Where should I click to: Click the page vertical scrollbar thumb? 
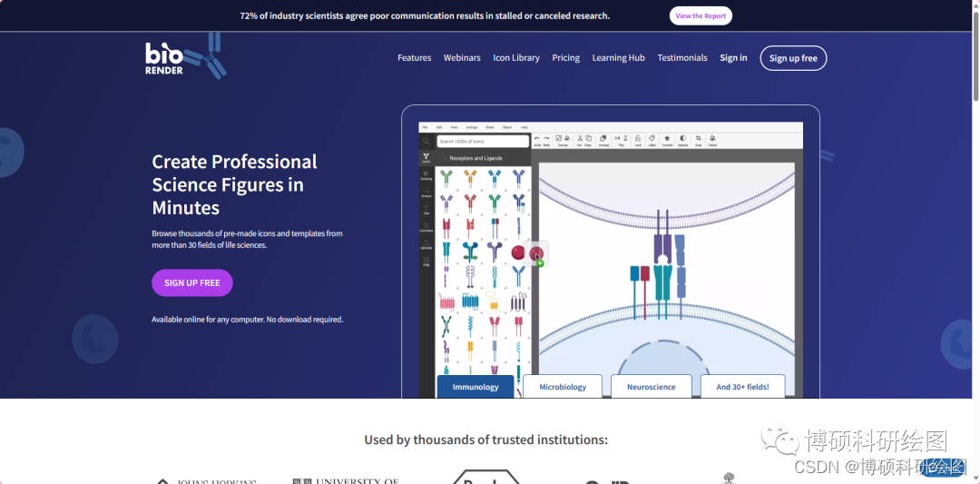(975, 56)
